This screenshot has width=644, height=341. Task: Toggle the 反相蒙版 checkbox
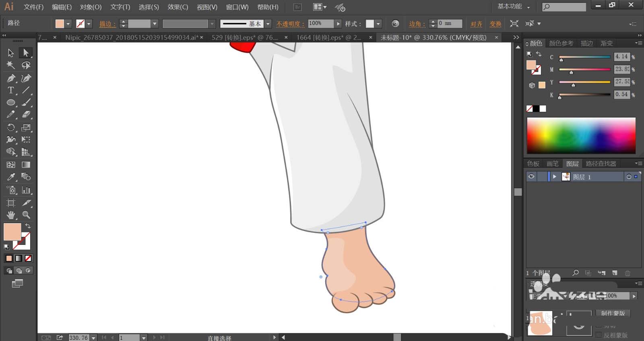tap(599, 335)
